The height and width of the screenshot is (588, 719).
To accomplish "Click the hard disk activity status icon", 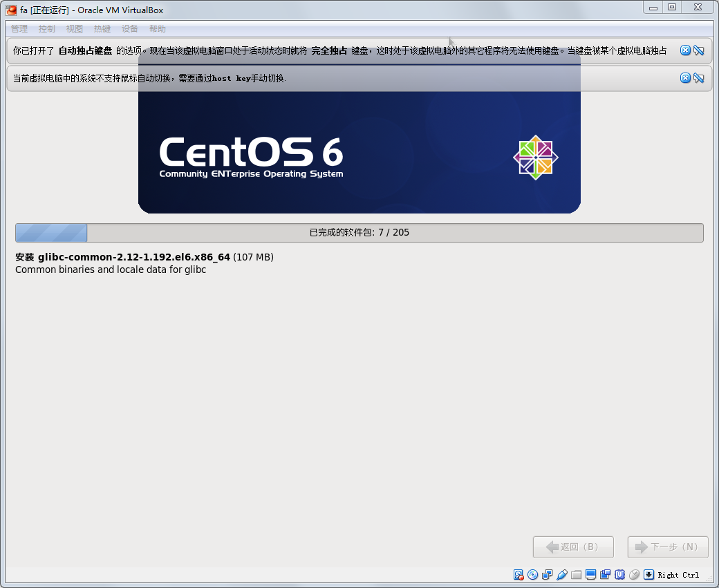I will tap(518, 575).
